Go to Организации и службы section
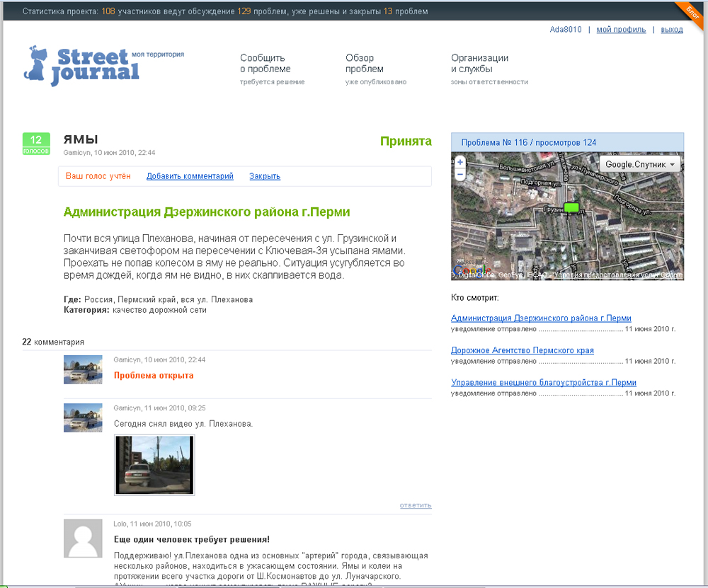This screenshot has width=708, height=588. 480,64
